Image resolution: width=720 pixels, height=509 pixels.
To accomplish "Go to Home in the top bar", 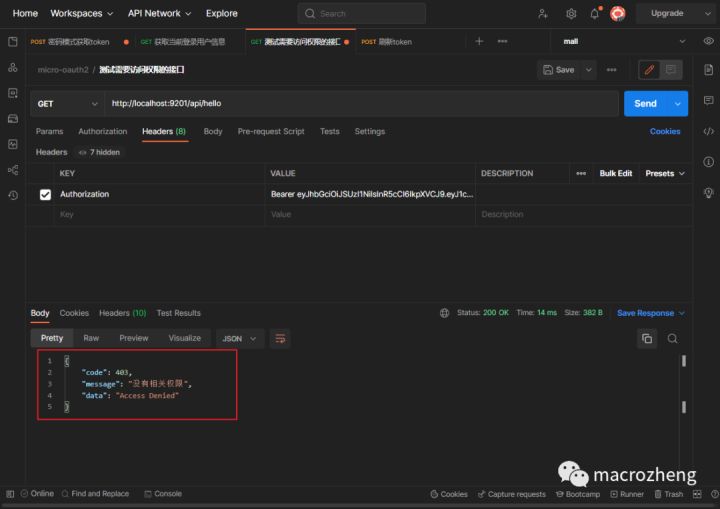I will (25, 14).
